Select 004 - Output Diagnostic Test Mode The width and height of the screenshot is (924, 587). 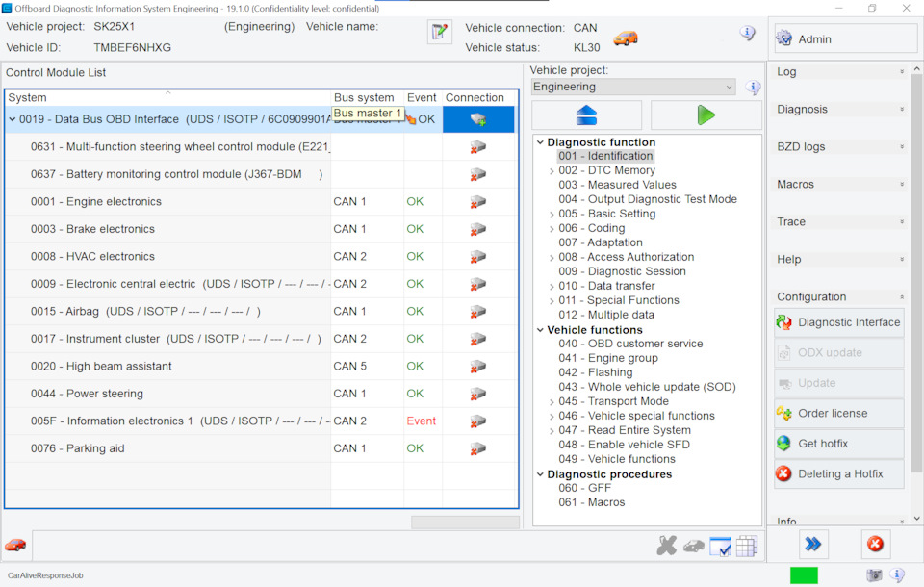(648, 199)
